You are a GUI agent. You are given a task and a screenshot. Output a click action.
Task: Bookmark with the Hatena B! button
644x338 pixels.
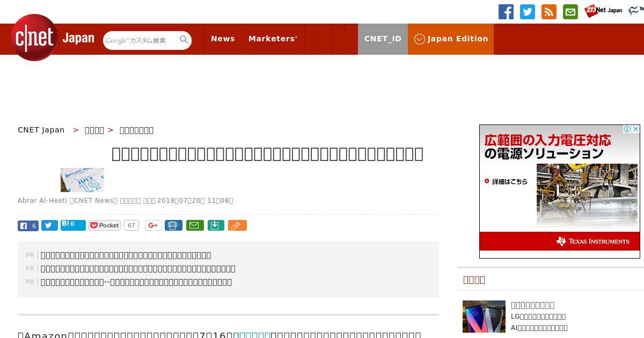click(x=73, y=225)
